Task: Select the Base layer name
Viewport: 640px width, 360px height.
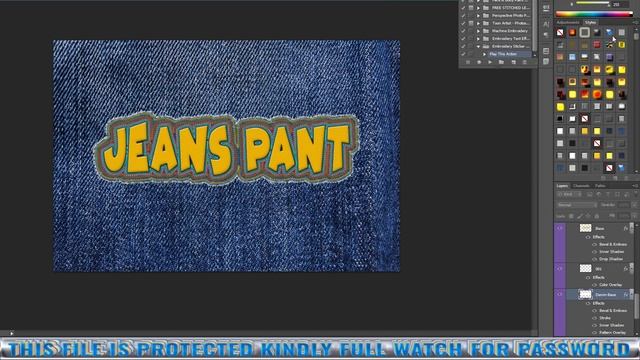Action: pos(599,229)
